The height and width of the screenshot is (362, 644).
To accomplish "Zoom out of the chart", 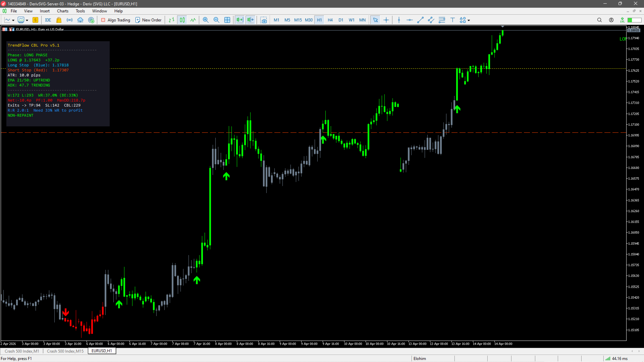I will pos(216,20).
